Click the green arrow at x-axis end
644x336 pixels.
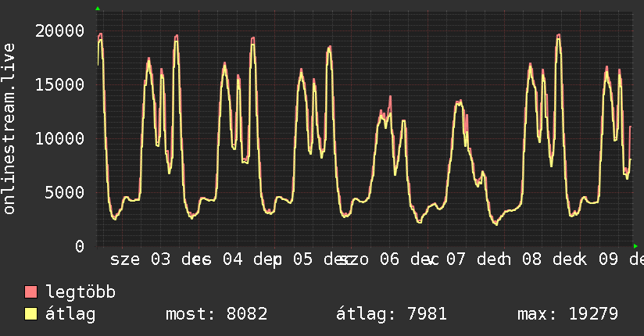click(x=635, y=246)
